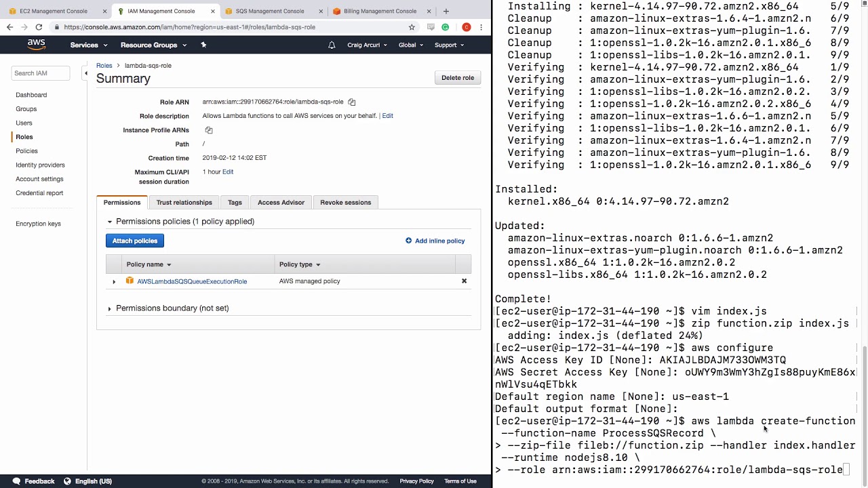The image size is (868, 488).
Task: Detach AWSLambdaSQSQueueExecutionRole with the X icon
Action: pyautogui.click(x=464, y=281)
